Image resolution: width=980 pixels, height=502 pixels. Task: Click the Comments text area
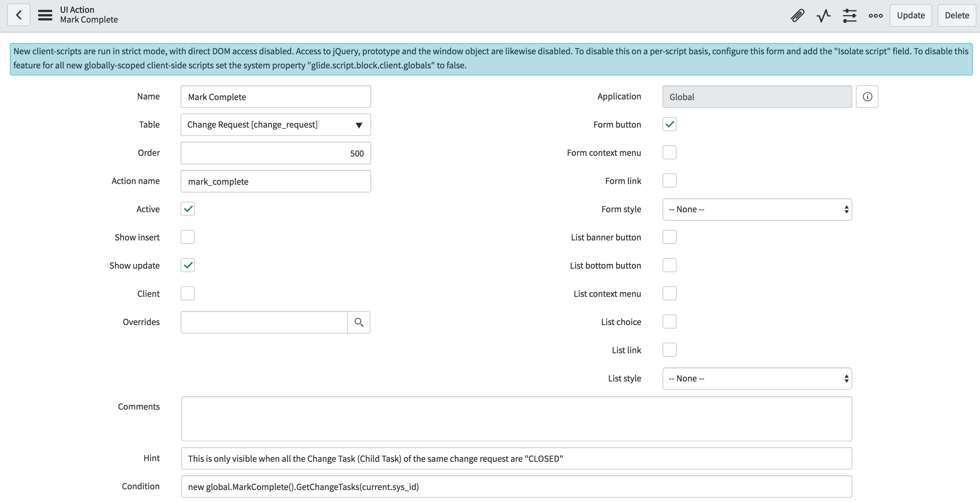click(516, 419)
